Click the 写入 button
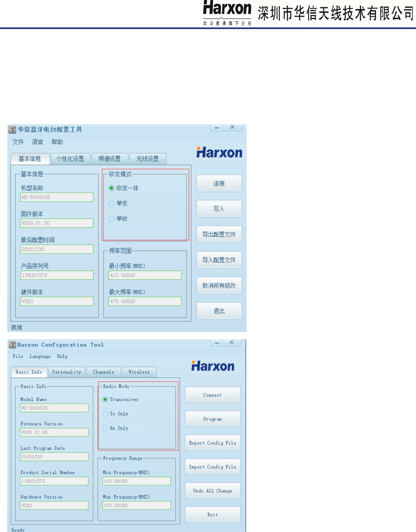 tap(219, 209)
